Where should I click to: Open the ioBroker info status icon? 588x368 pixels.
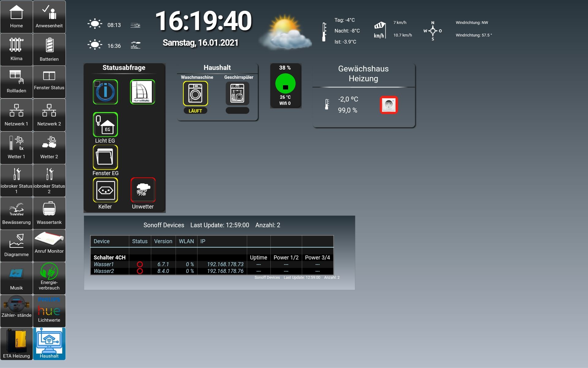pyautogui.click(x=105, y=92)
